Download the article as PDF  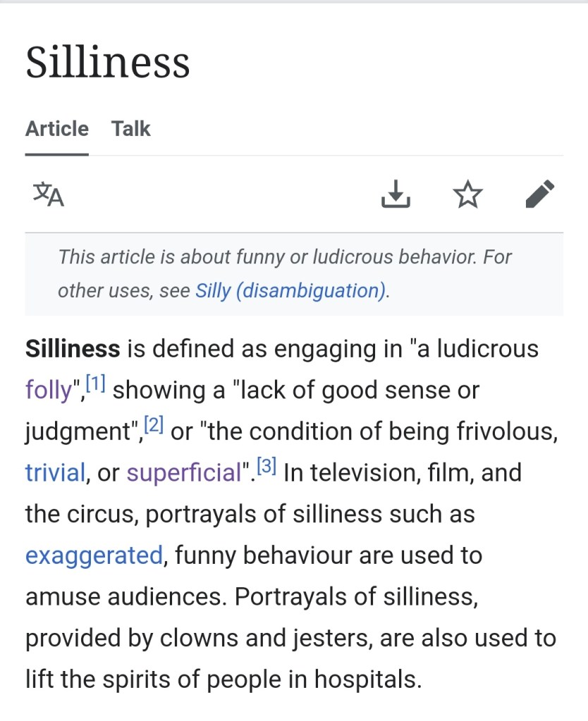pyautogui.click(x=396, y=195)
